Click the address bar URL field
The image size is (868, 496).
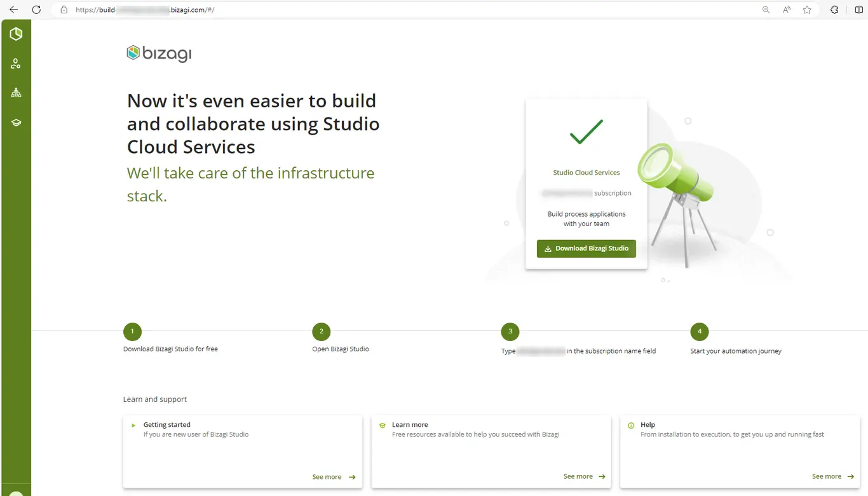407,10
